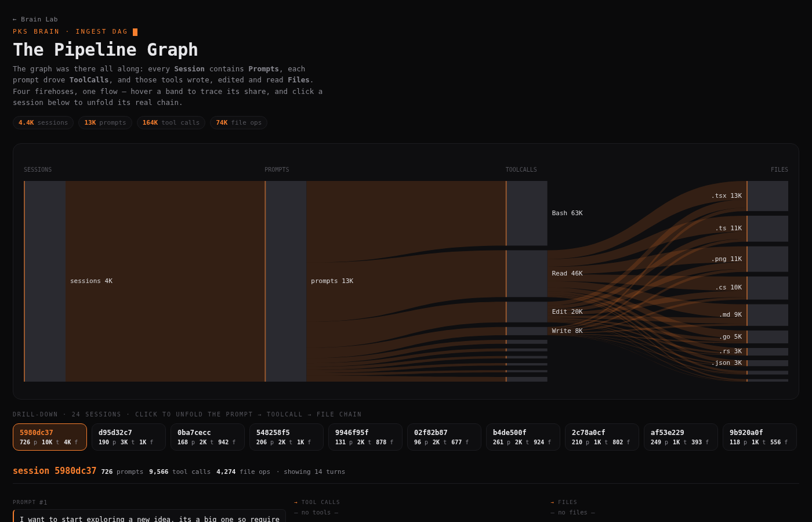Select the .md 9K file node
This screenshot has width=812, height=522.
coord(767,315)
